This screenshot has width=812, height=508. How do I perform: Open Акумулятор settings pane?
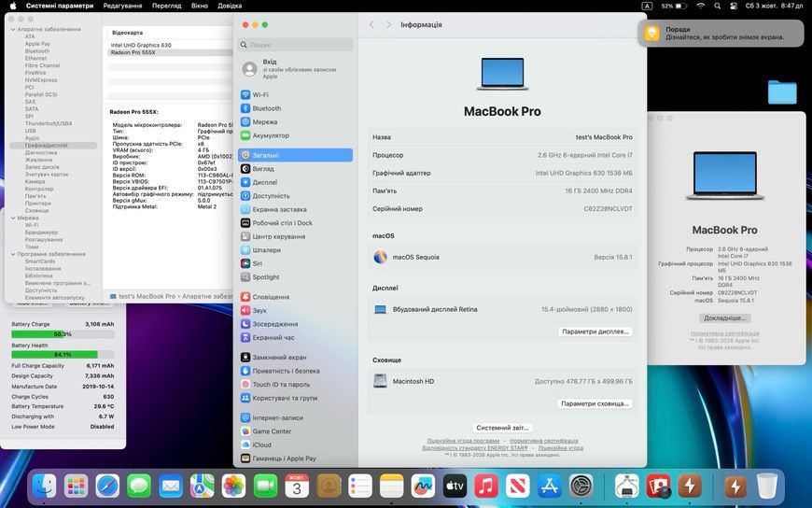[x=295, y=135]
